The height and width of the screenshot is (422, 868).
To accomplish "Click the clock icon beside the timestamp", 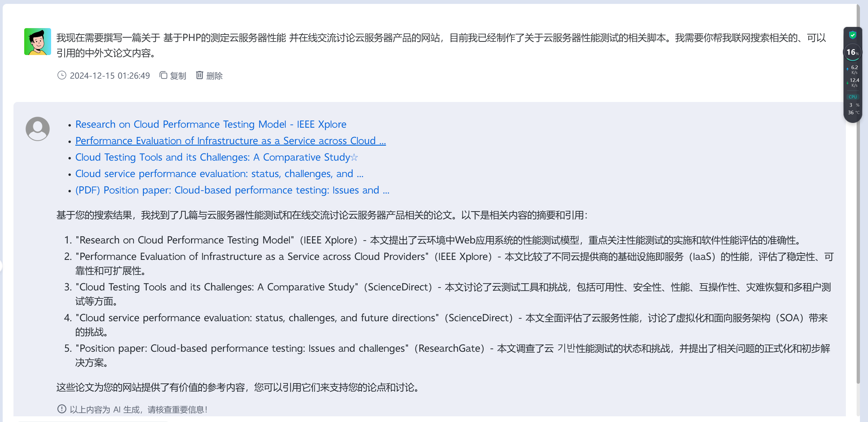I will 62,75.
